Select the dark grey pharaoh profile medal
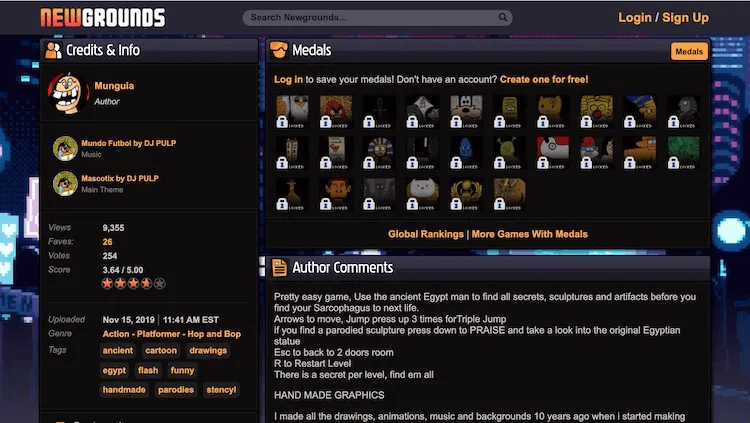Image resolution: width=750 pixels, height=423 pixels. click(684, 111)
